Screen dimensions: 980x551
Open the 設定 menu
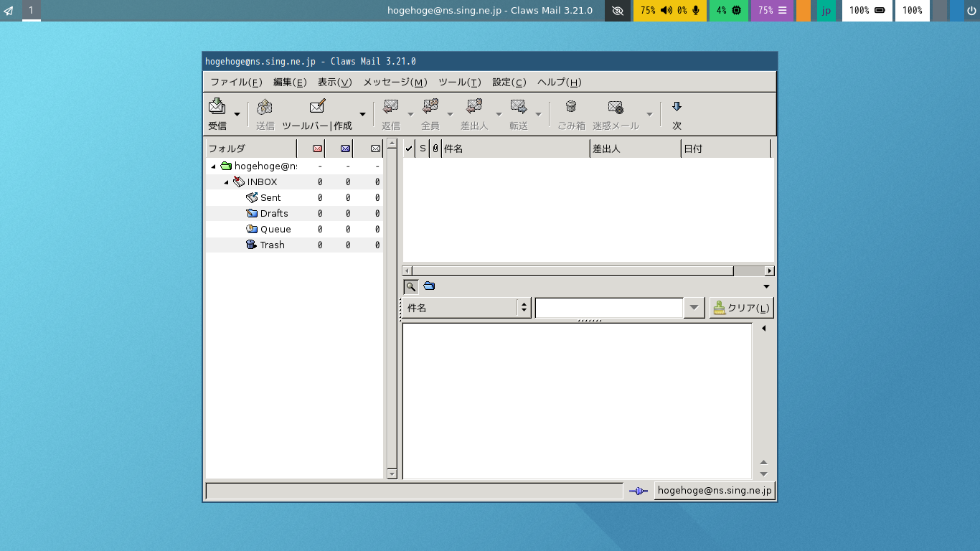click(x=509, y=82)
